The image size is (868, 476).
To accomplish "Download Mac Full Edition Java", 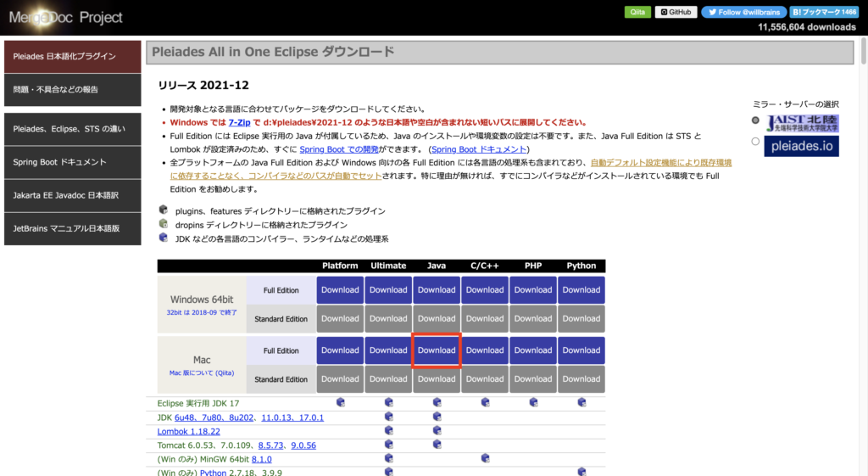I will click(x=437, y=350).
